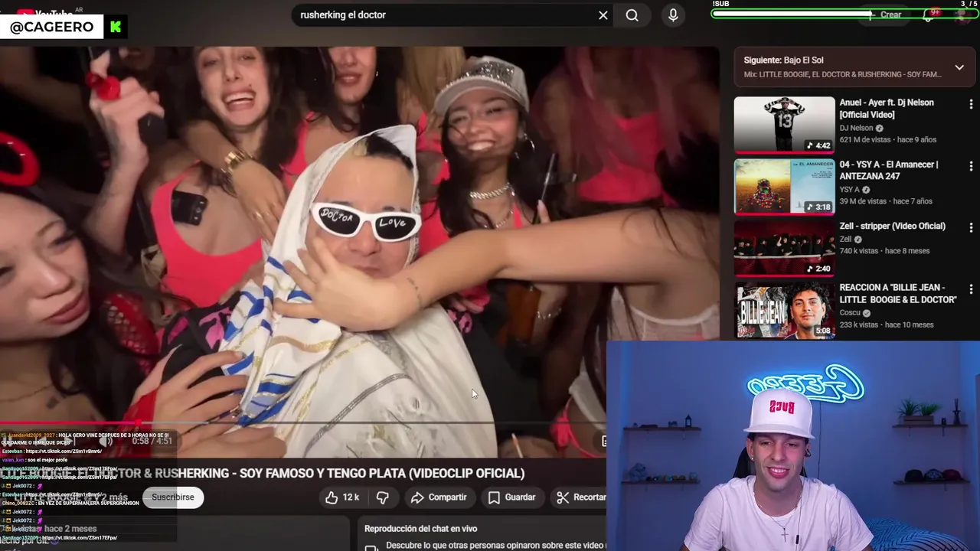This screenshot has height=551, width=980.
Task: Open thumbnail of Billie Jean reaction video
Action: (x=784, y=310)
